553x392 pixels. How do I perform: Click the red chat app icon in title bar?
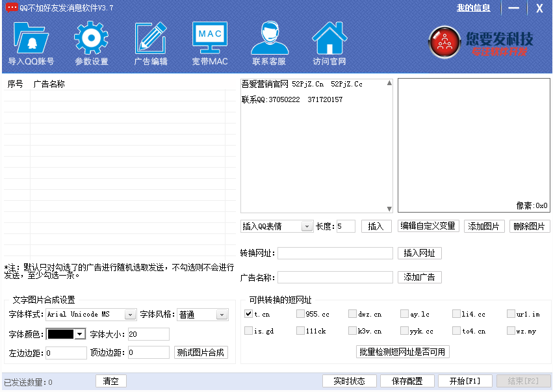pyautogui.click(x=10, y=8)
